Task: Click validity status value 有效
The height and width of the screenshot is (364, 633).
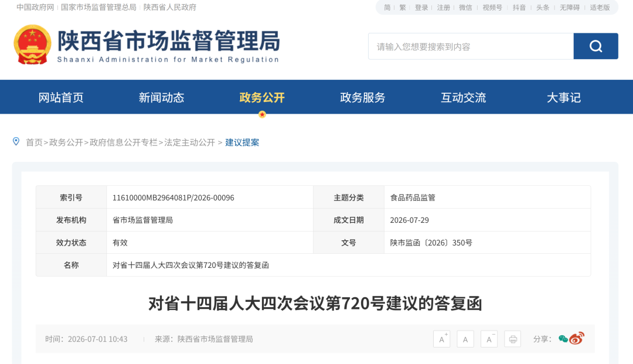Action: click(x=120, y=243)
